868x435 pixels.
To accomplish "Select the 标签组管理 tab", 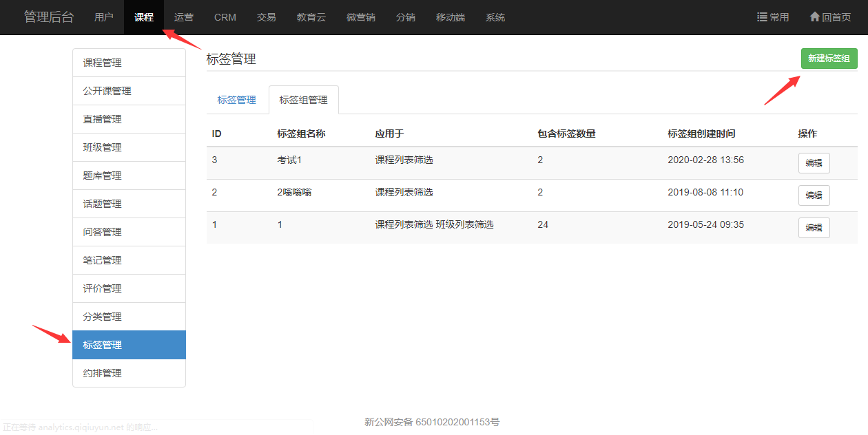I will point(303,100).
